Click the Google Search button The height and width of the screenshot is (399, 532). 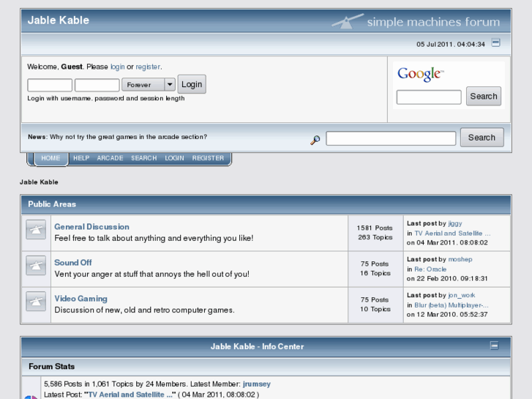pos(484,96)
